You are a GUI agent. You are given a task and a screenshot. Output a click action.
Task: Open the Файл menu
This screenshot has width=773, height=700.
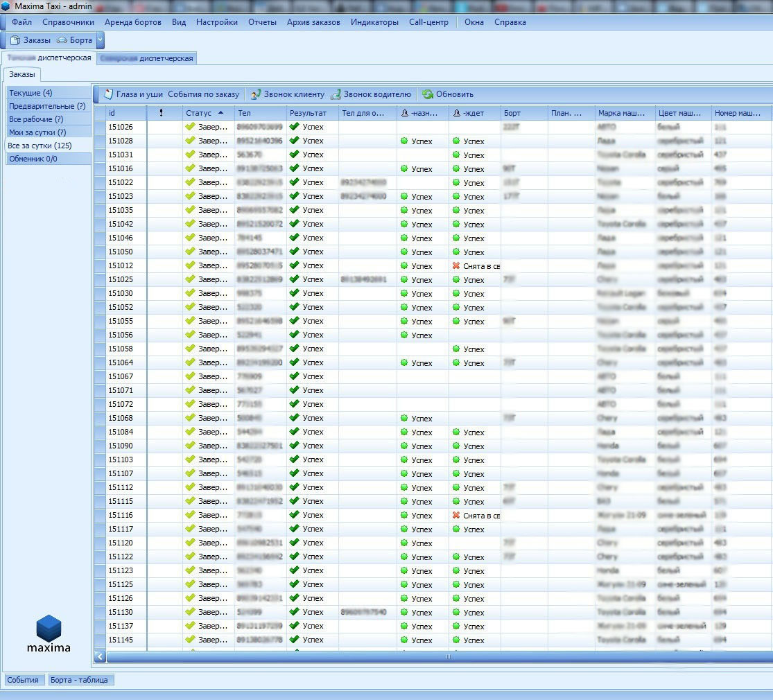pos(21,22)
